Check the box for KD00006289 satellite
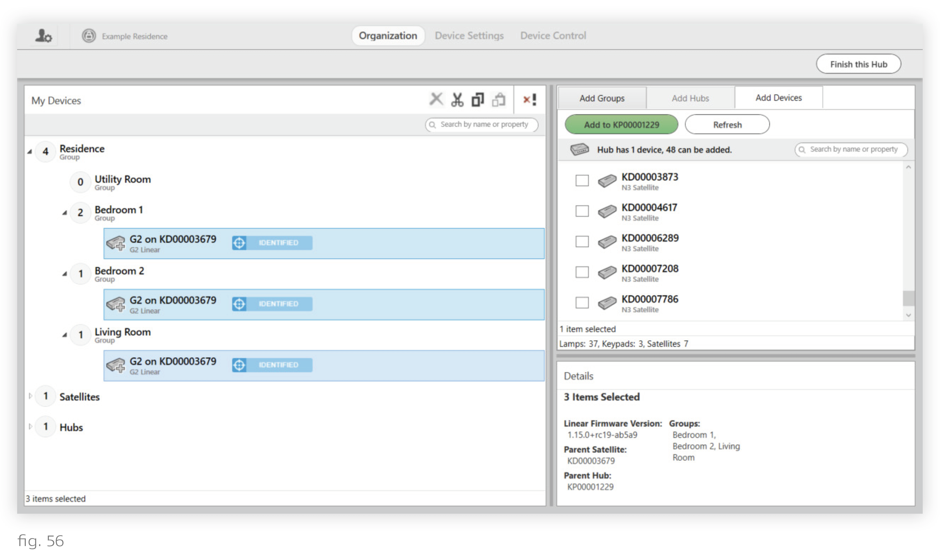This screenshot has height=560, width=950. 582,242
